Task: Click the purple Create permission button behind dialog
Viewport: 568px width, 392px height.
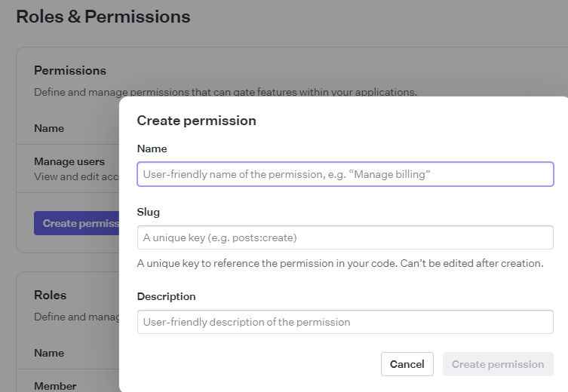Action: [x=77, y=223]
